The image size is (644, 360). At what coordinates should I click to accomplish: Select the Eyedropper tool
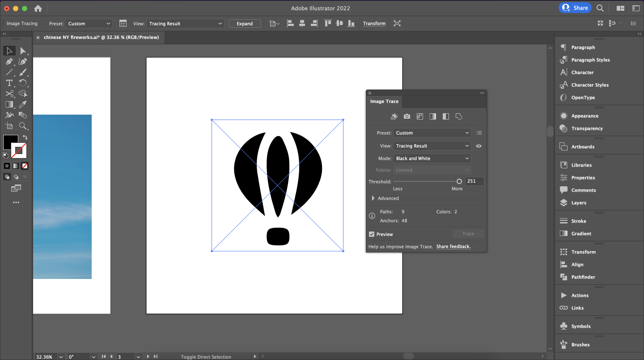[x=23, y=104]
